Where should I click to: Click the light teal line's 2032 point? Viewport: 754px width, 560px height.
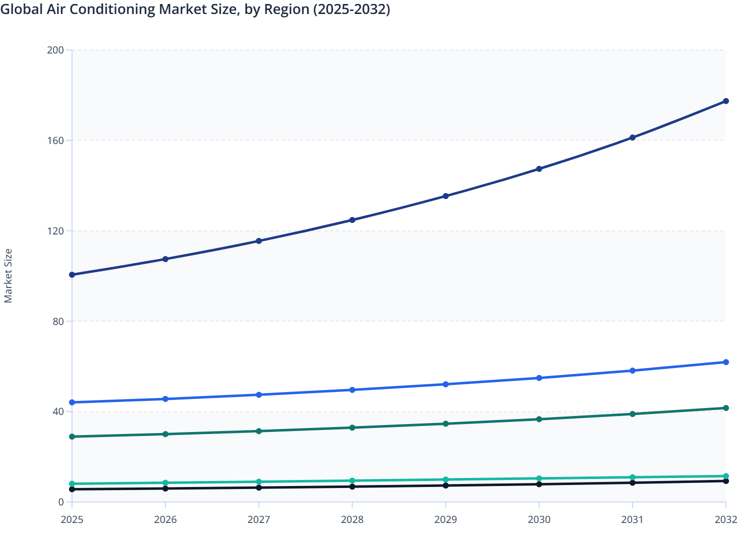click(725, 476)
